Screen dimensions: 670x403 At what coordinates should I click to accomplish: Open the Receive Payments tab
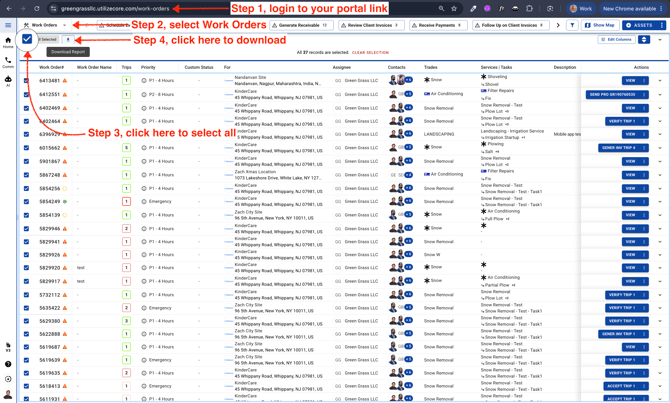click(x=438, y=25)
